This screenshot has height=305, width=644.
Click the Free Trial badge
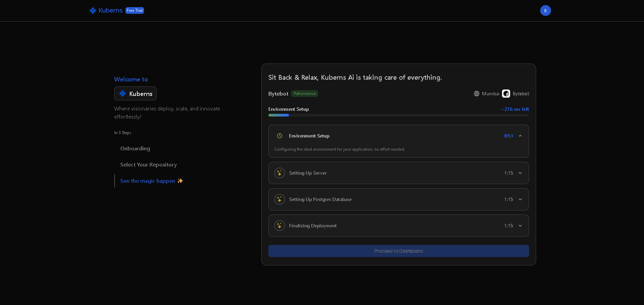click(135, 10)
